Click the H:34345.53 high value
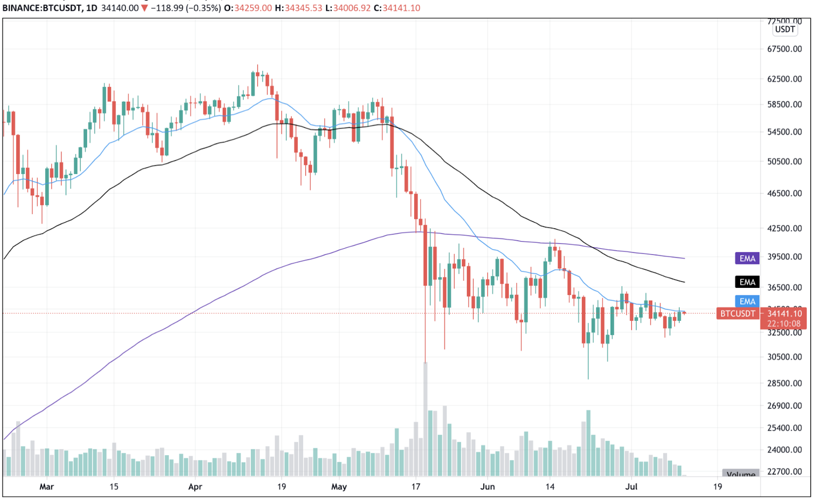Image resolution: width=814 pixels, height=504 pixels. click(299, 8)
